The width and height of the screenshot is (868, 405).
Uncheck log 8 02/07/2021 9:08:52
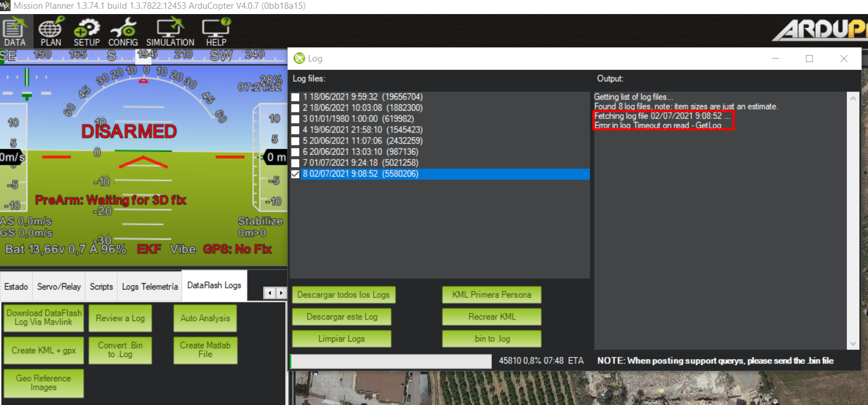tap(295, 174)
